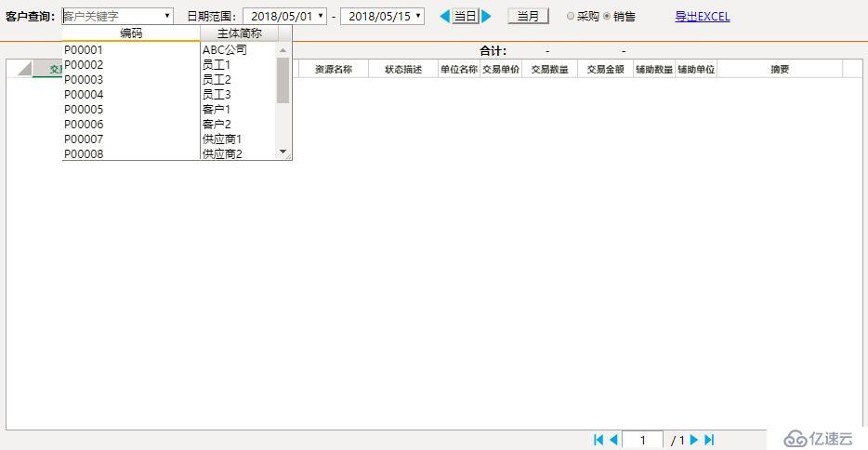Export data via 导出EXCEL link
Viewport: 868px width, 450px height.
pos(702,17)
